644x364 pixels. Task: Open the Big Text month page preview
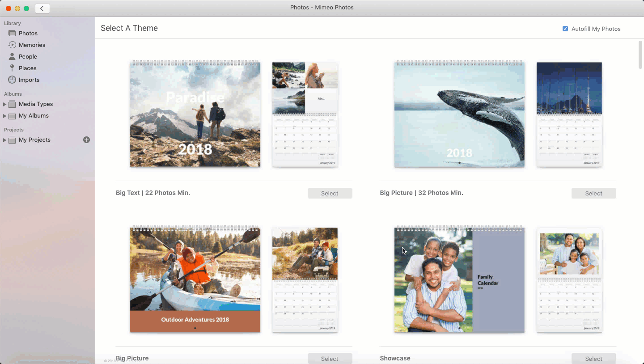click(x=305, y=114)
